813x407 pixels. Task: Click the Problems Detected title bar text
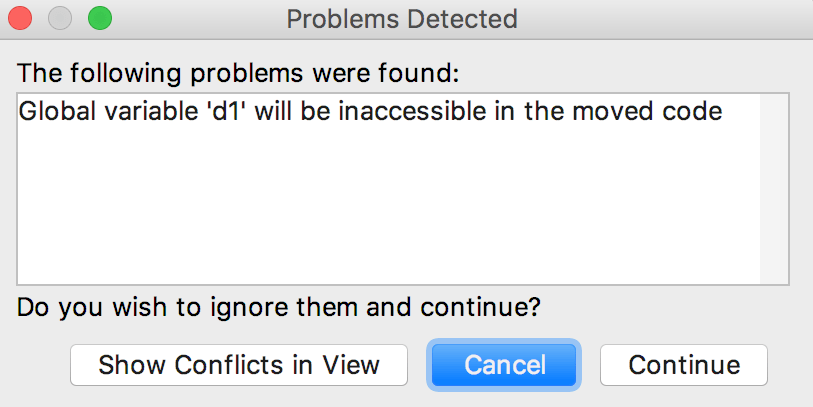[x=402, y=18]
